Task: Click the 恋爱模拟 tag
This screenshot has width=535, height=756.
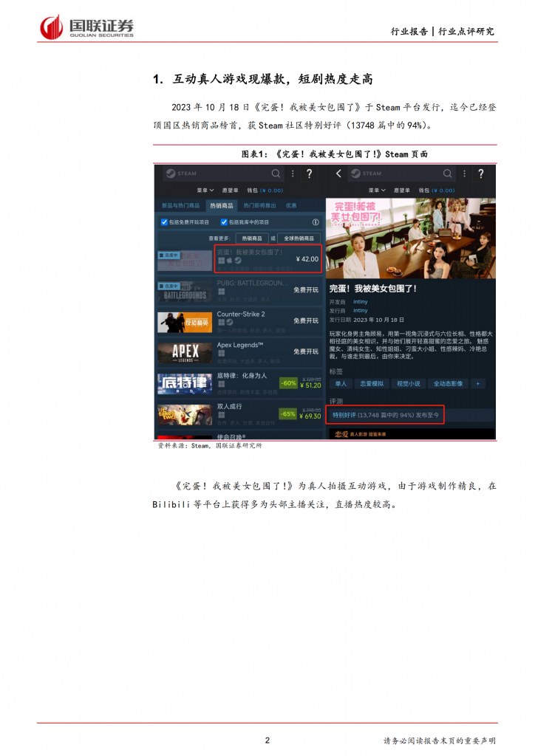Action: [372, 384]
